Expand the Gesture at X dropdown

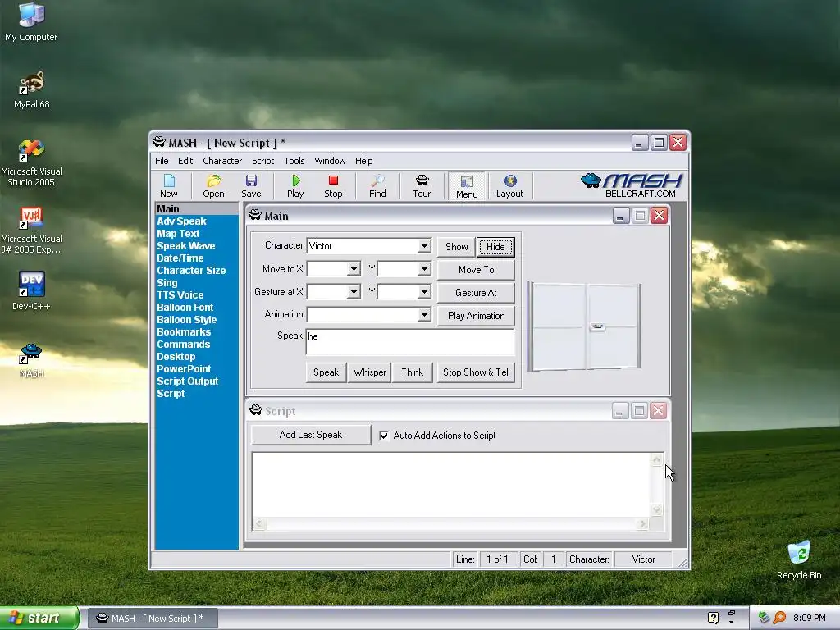pos(354,292)
